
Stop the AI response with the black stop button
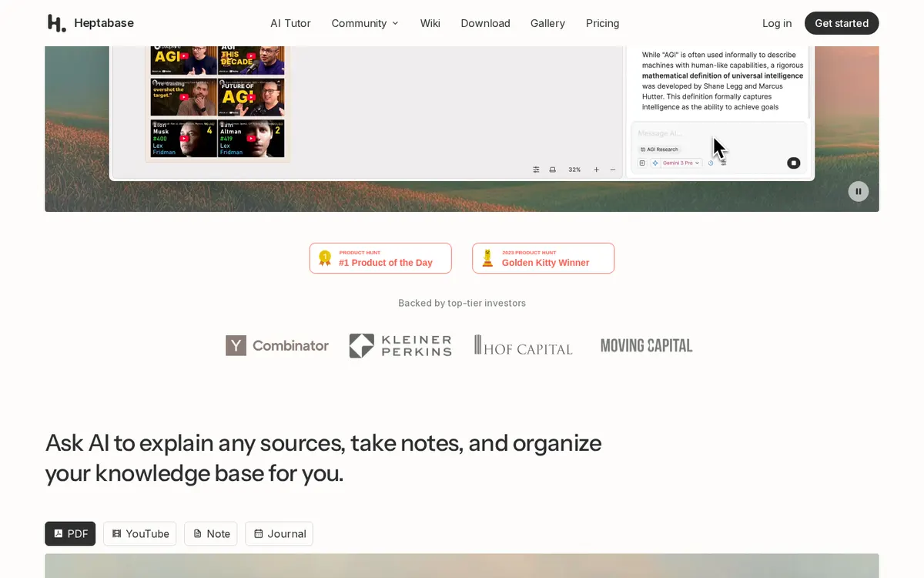pos(794,163)
